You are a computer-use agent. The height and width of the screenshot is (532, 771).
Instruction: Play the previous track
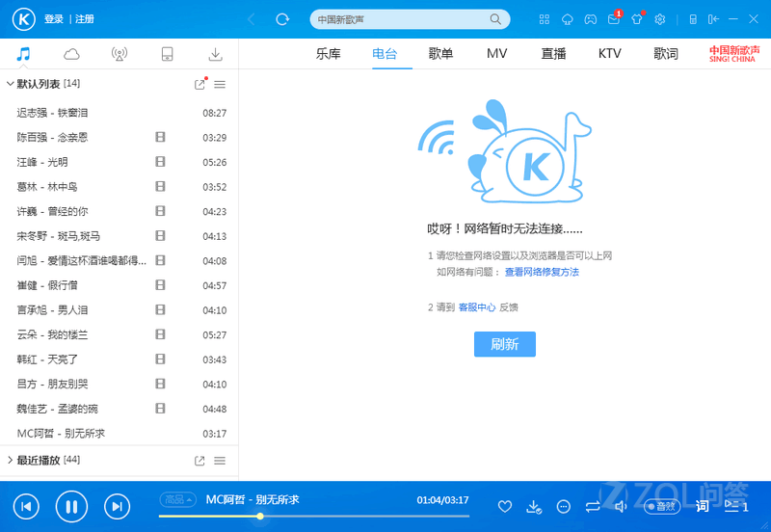(26, 506)
